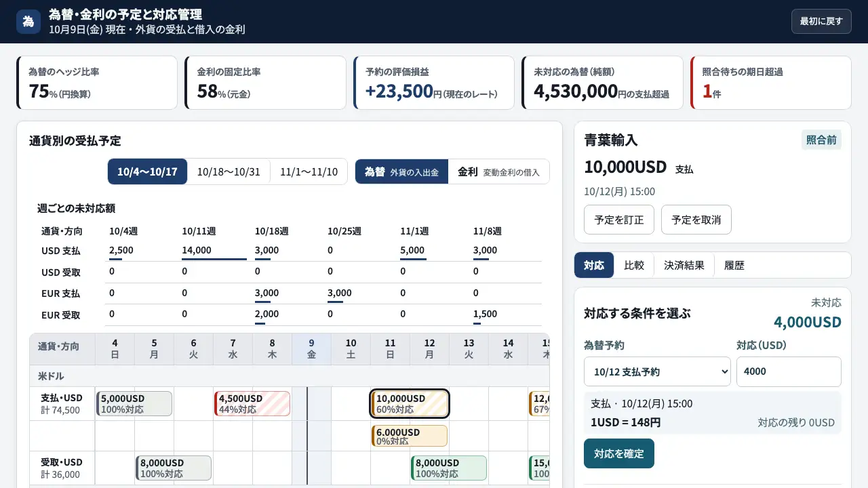868x488 pixels.
Task: Click the 予定を取消 button
Action: 696,220
